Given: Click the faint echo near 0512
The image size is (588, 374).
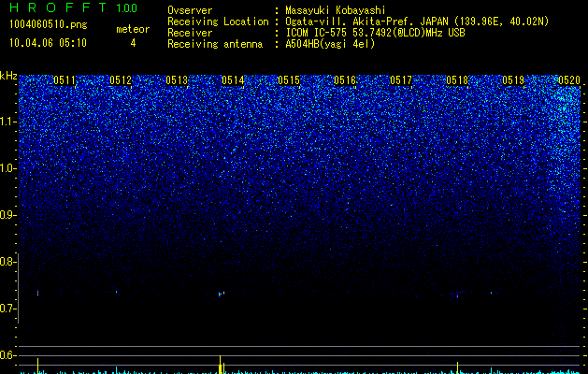Looking at the screenshot, I should click(116, 292).
